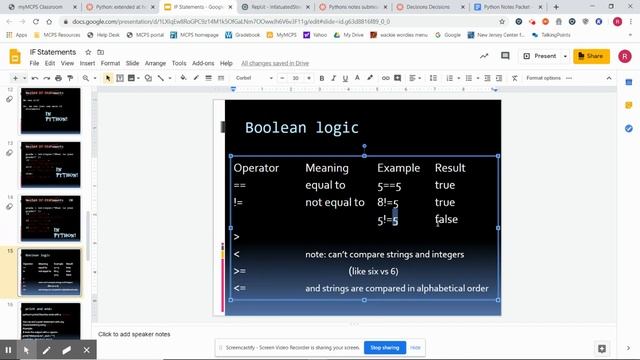The width and height of the screenshot is (640, 360).
Task: Select the Screencastify pen drawing tool
Action: click(x=47, y=350)
